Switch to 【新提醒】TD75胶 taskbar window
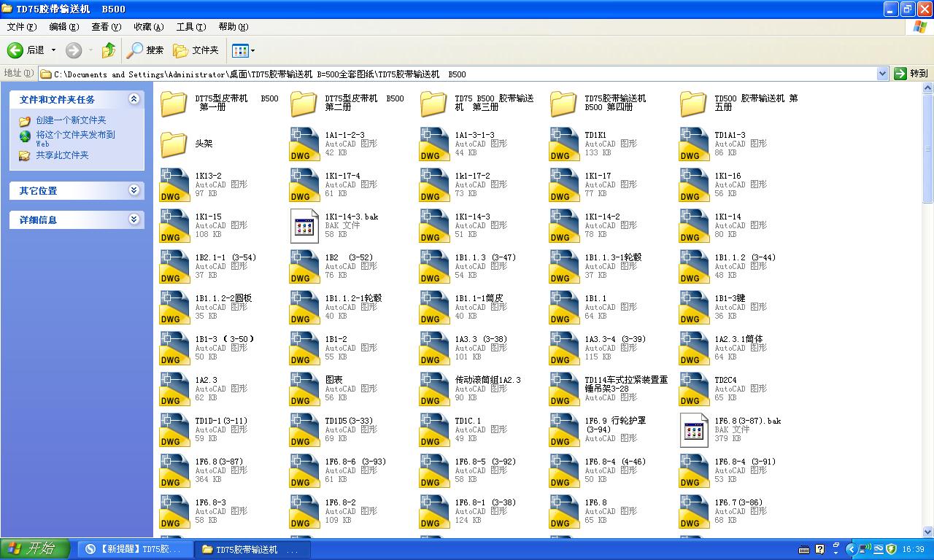934x560 pixels. coord(134,549)
